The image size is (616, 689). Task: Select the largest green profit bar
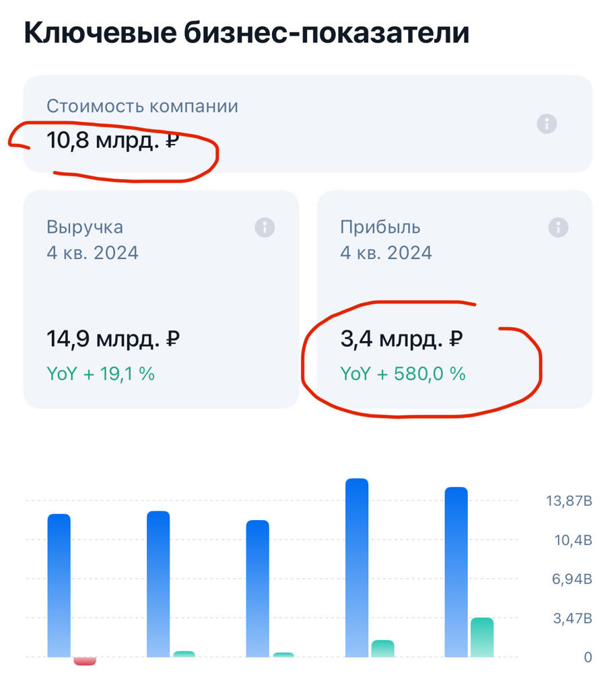coord(482,637)
